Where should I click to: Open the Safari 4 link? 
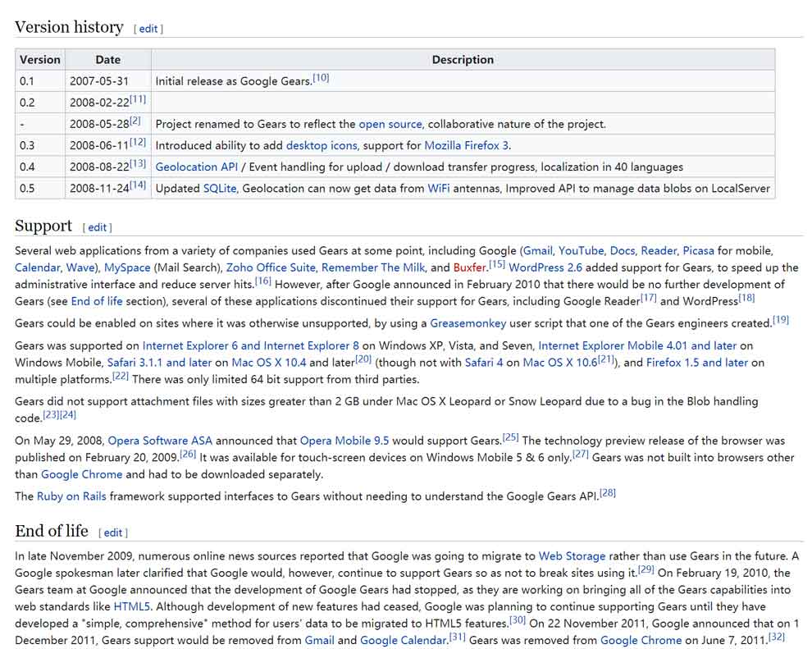pyautogui.click(x=484, y=363)
